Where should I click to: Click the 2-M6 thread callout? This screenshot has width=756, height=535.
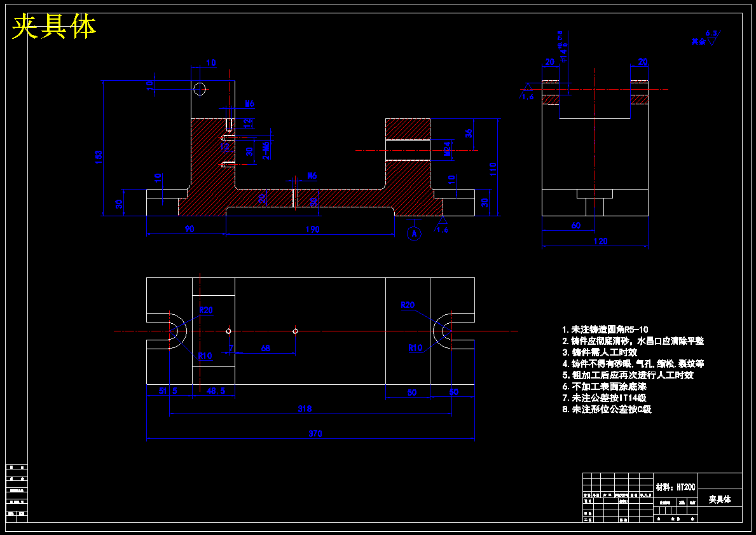(266, 151)
